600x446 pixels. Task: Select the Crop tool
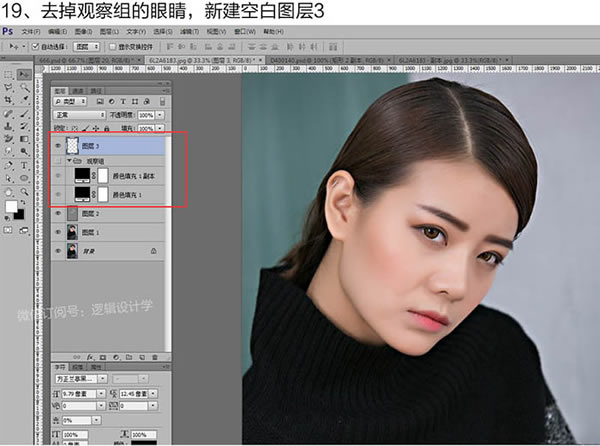pyautogui.click(x=8, y=100)
